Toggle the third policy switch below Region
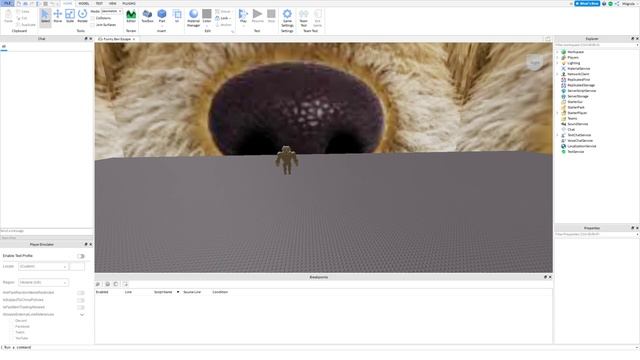Viewport: 640px width, 360px height. tap(81, 307)
